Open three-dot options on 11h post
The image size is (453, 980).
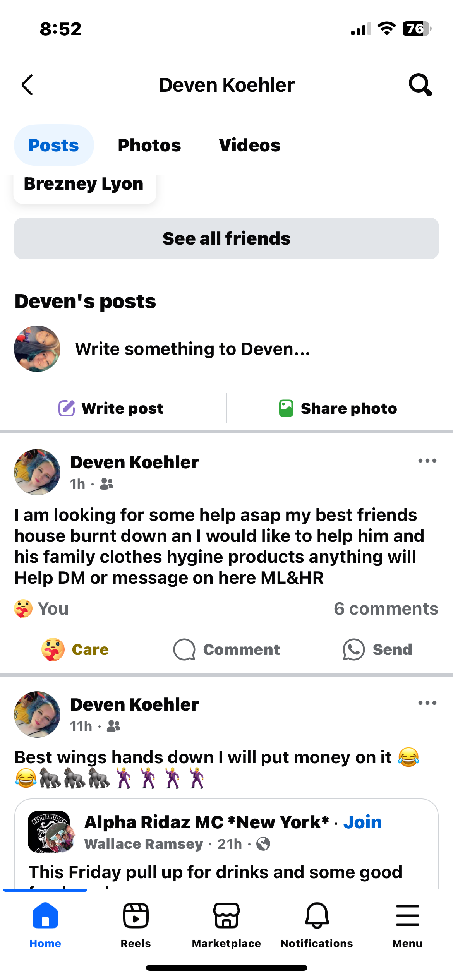427,703
